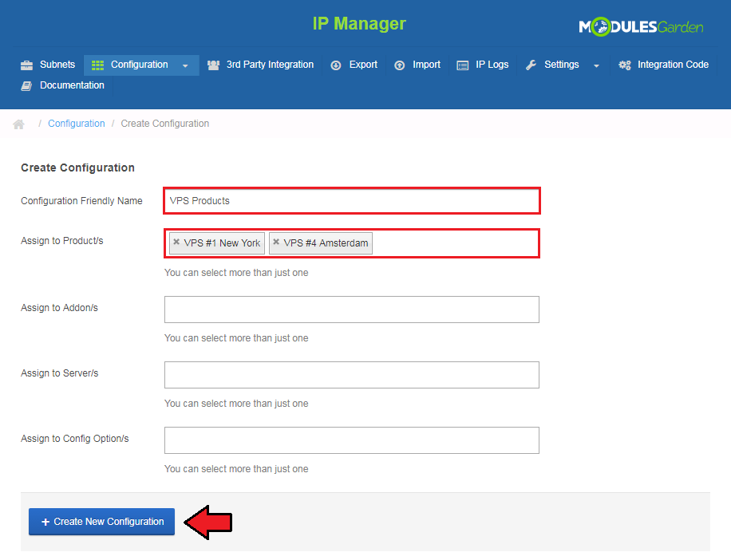This screenshot has height=560, width=731.
Task: Click the Configuration grid icon
Action: (98, 65)
